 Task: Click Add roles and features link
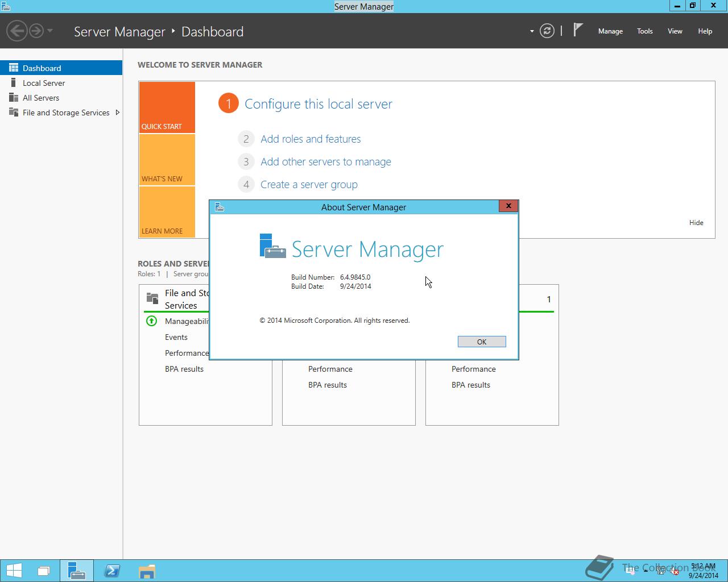(x=311, y=139)
